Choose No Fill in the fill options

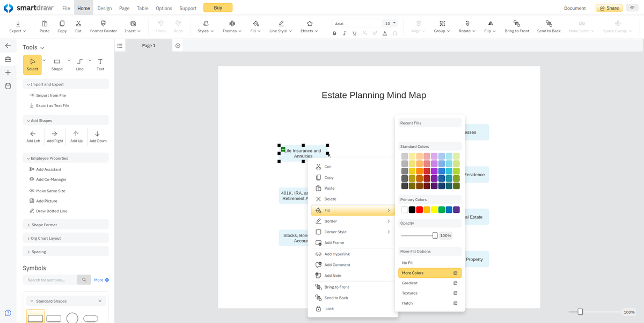[x=407, y=262]
